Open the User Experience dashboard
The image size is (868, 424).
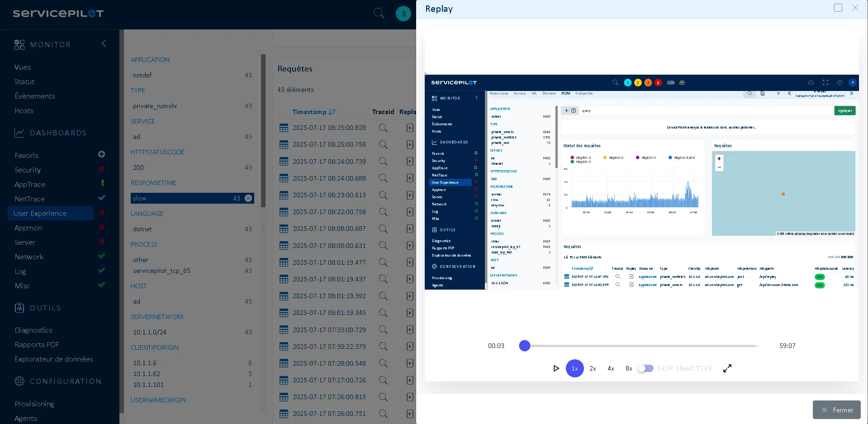[x=40, y=213]
